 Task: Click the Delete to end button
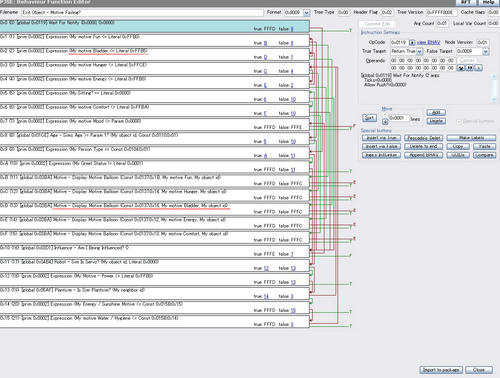click(423, 146)
